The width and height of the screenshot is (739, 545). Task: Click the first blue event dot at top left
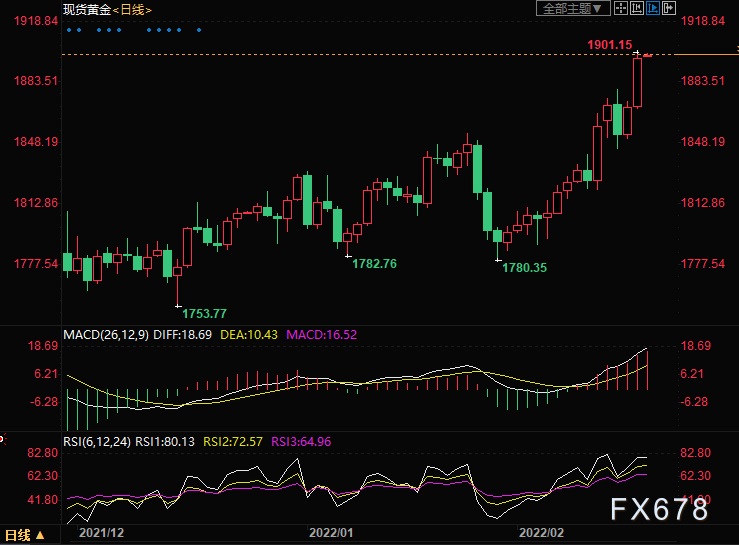[68, 29]
